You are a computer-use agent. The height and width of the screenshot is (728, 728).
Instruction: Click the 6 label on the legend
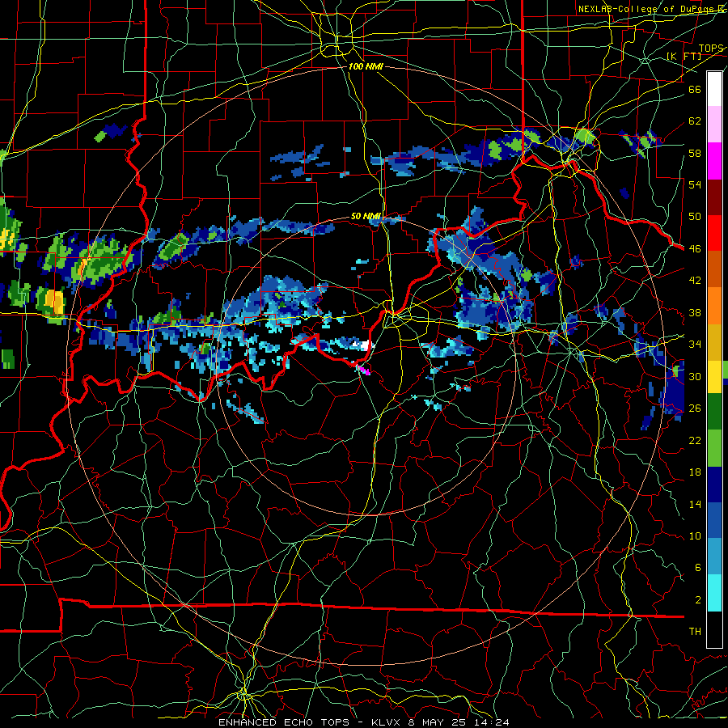pyautogui.click(x=697, y=567)
